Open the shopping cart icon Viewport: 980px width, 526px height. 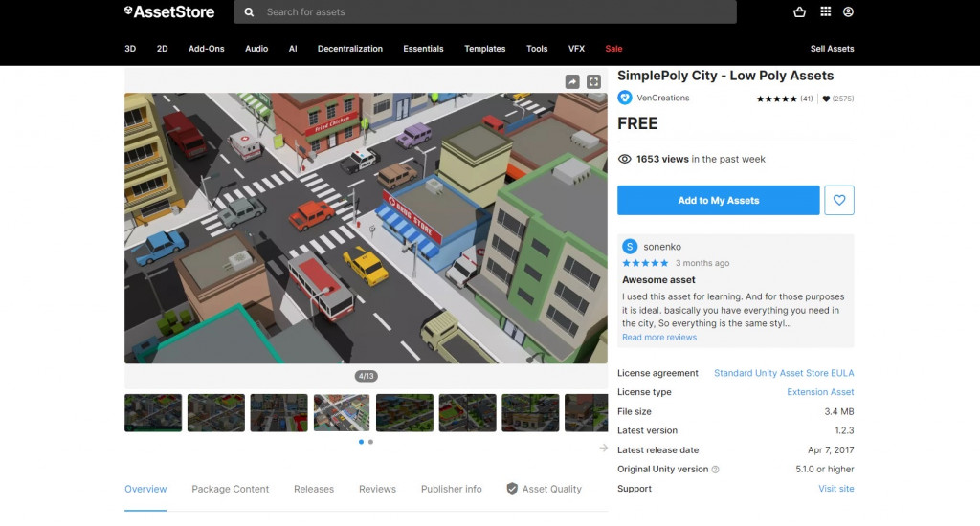[799, 11]
